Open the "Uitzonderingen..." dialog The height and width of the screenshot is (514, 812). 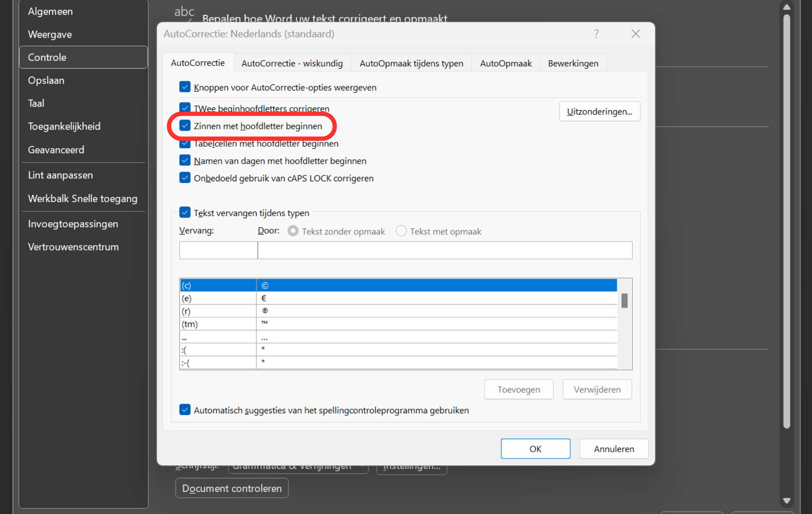tap(599, 111)
